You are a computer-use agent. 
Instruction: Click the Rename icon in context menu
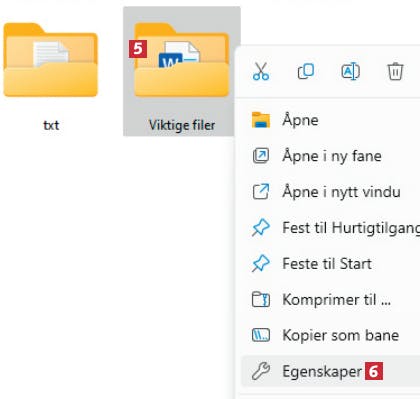pos(350,71)
